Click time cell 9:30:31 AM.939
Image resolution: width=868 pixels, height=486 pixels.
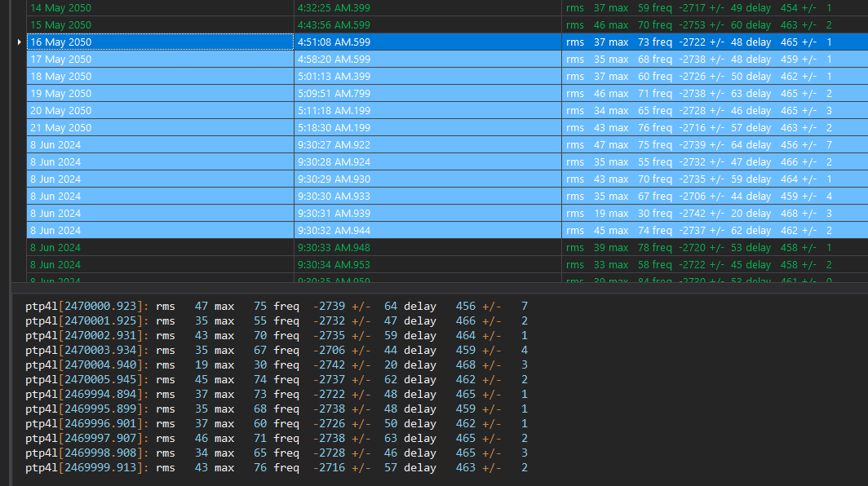point(428,214)
